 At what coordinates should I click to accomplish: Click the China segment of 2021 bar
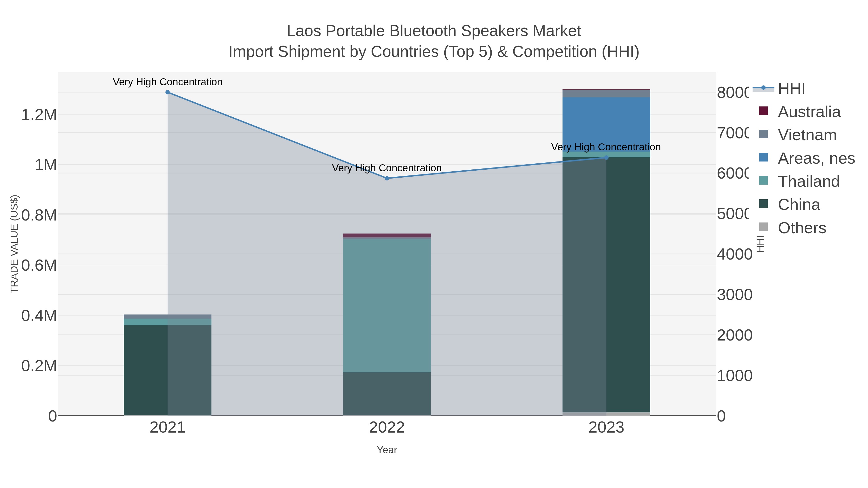pyautogui.click(x=168, y=370)
